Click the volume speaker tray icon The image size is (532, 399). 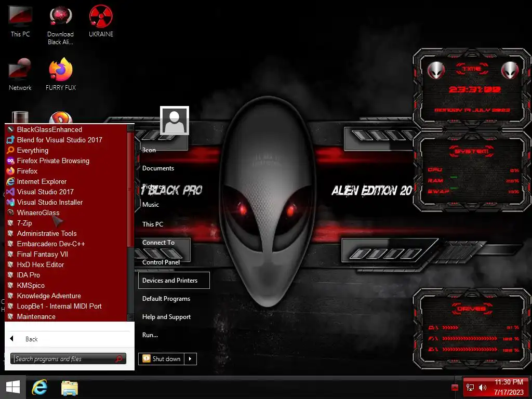[482, 388]
